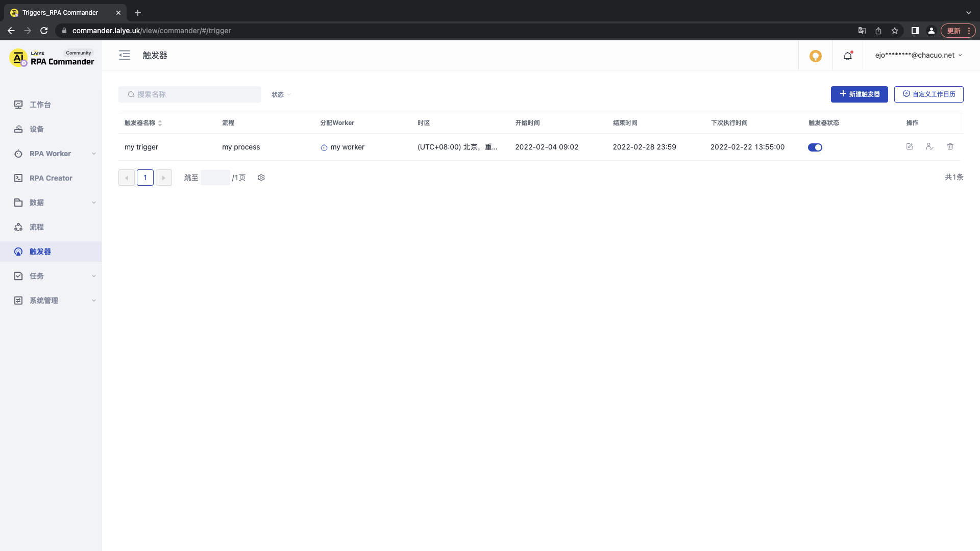Go to previous page of results
980x551 pixels.
[x=127, y=178]
